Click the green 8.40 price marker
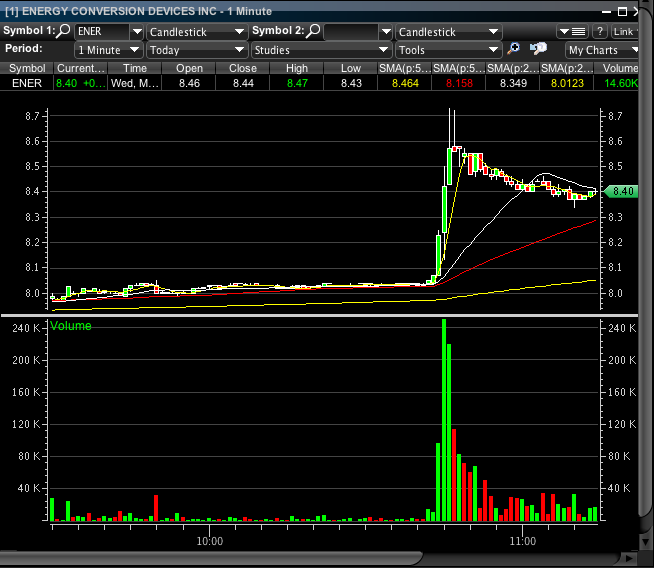Viewport: 654px width, 568px height. (x=621, y=191)
